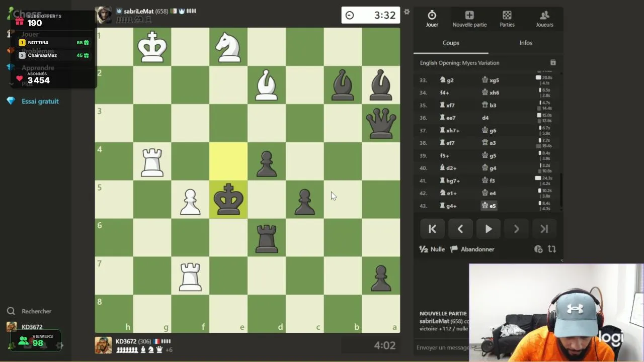Viewport: 644px width, 362px height.
Task: Click the white king on g1
Action: pyautogui.click(x=152, y=47)
